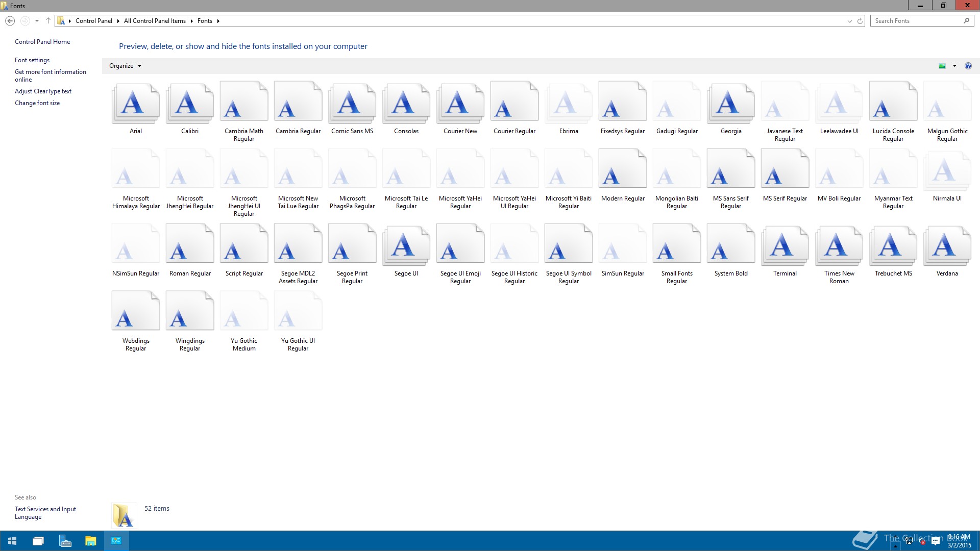Expand the address bar history dropdown
980x551 pixels.
coord(849,21)
